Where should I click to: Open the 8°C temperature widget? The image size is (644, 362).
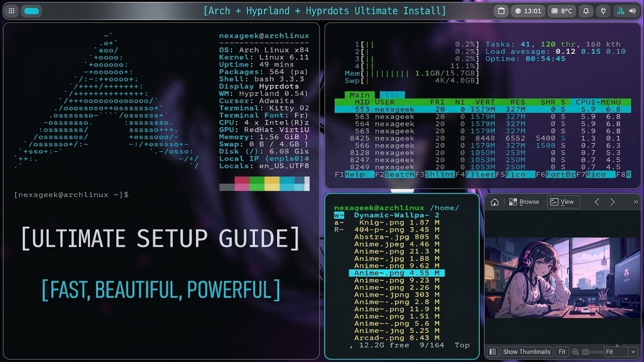[x=561, y=11]
